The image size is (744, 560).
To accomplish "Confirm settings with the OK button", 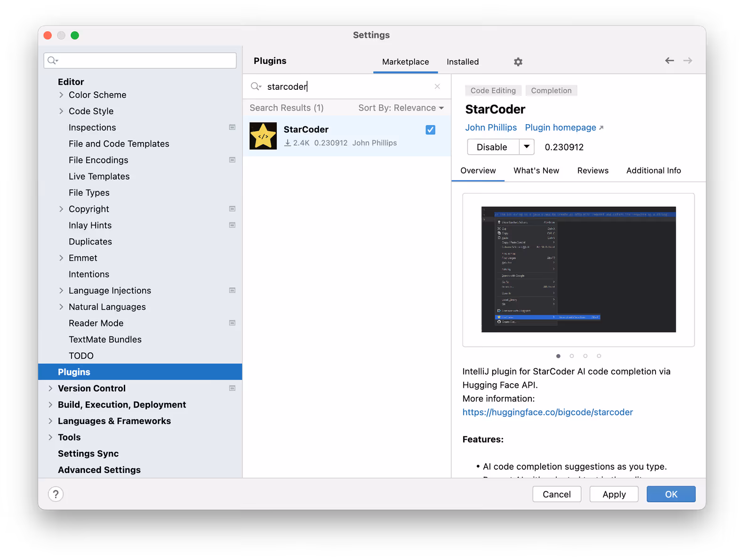I will (x=671, y=494).
